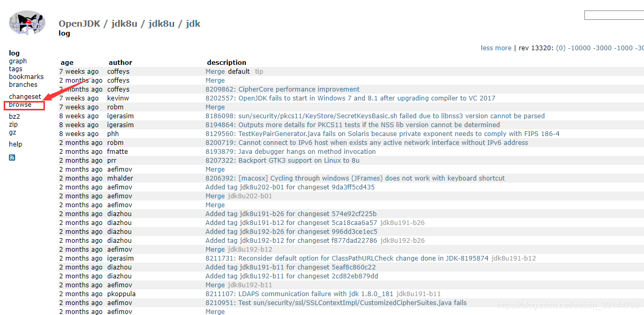The height and width of the screenshot is (315, 644).
Task: Download the gz archive
Action: [13, 132]
